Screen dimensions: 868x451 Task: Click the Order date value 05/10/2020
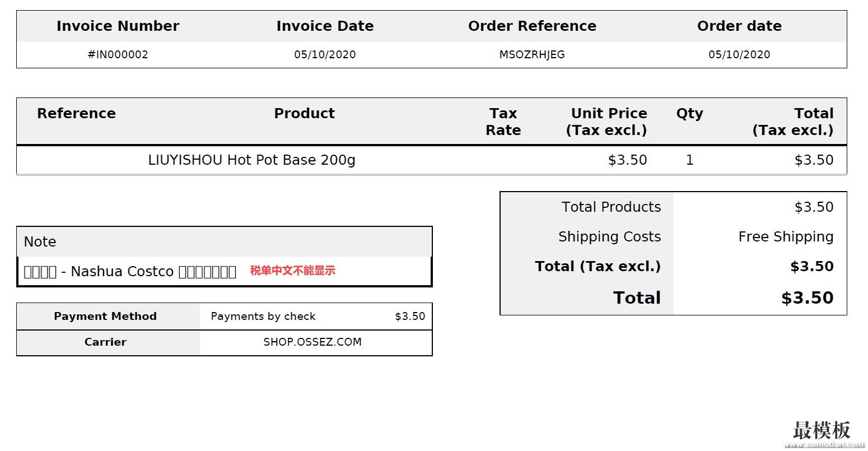click(x=739, y=54)
